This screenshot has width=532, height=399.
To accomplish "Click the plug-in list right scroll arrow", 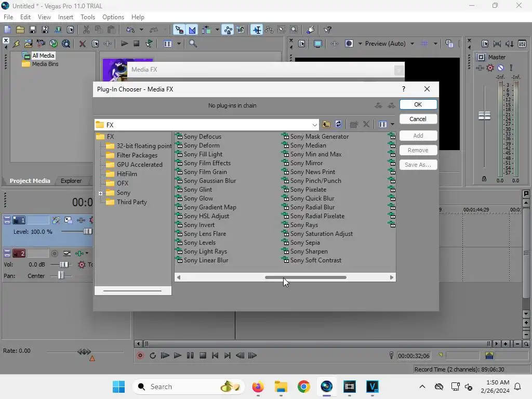I will point(392,277).
